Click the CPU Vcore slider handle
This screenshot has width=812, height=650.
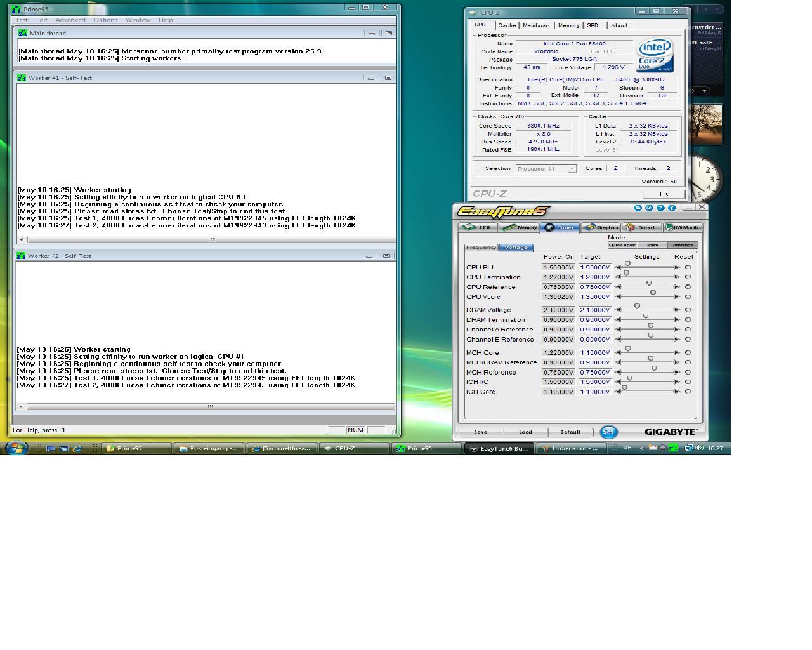click(x=653, y=293)
